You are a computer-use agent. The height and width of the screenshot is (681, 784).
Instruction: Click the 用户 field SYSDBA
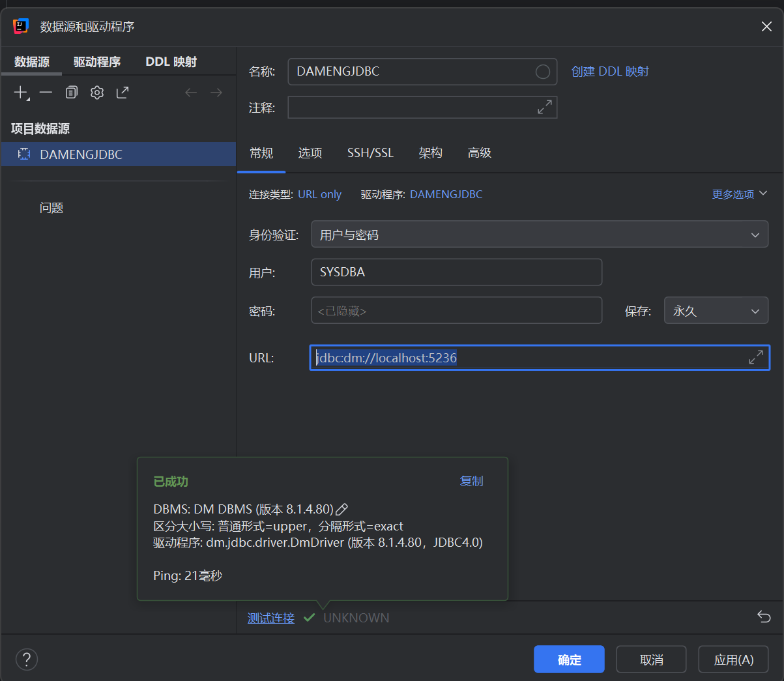tap(457, 272)
